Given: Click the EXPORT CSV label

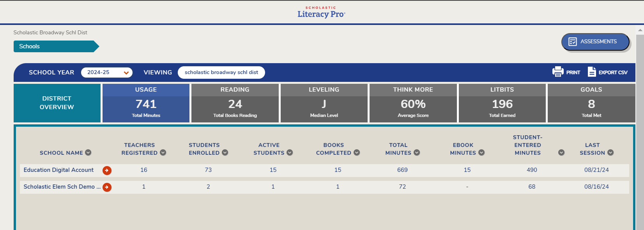Looking at the screenshot, I should [613, 73].
